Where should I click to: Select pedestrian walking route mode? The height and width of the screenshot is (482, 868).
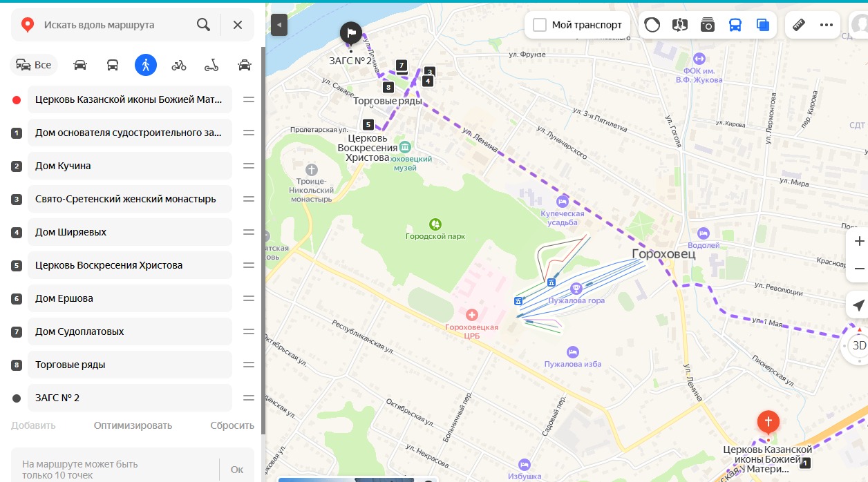(146, 65)
